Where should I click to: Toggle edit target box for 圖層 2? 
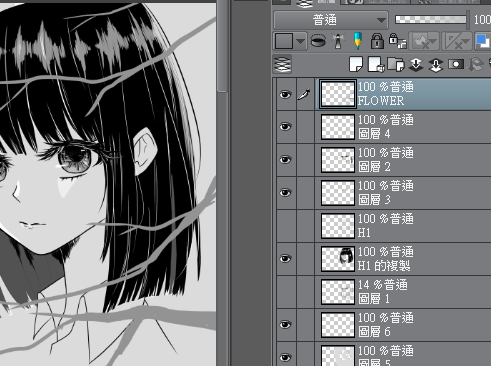click(x=305, y=160)
